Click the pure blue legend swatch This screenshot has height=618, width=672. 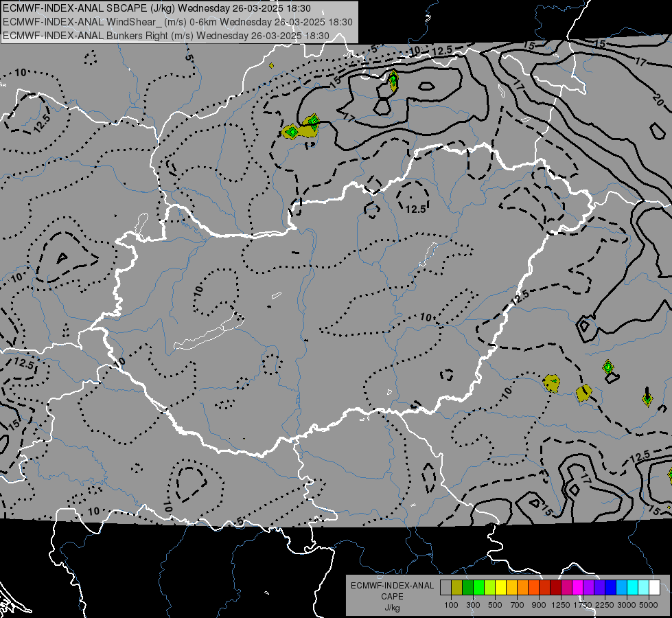coord(611,587)
